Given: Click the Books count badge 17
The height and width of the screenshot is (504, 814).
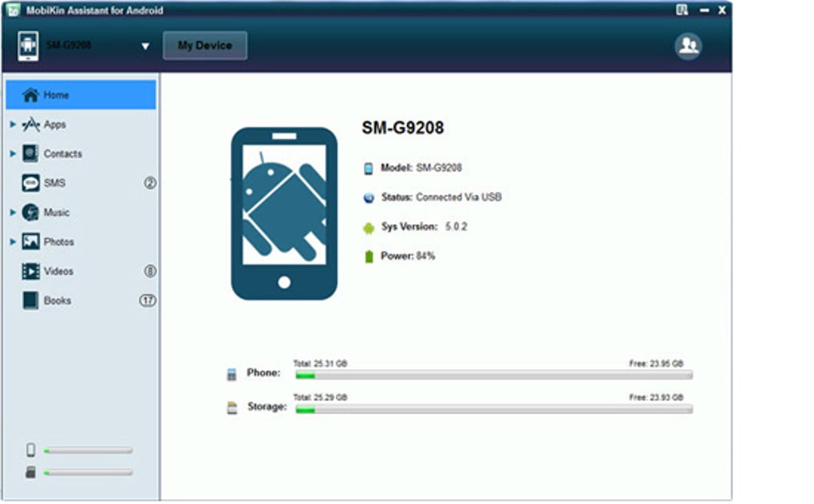Looking at the screenshot, I should (x=148, y=301).
